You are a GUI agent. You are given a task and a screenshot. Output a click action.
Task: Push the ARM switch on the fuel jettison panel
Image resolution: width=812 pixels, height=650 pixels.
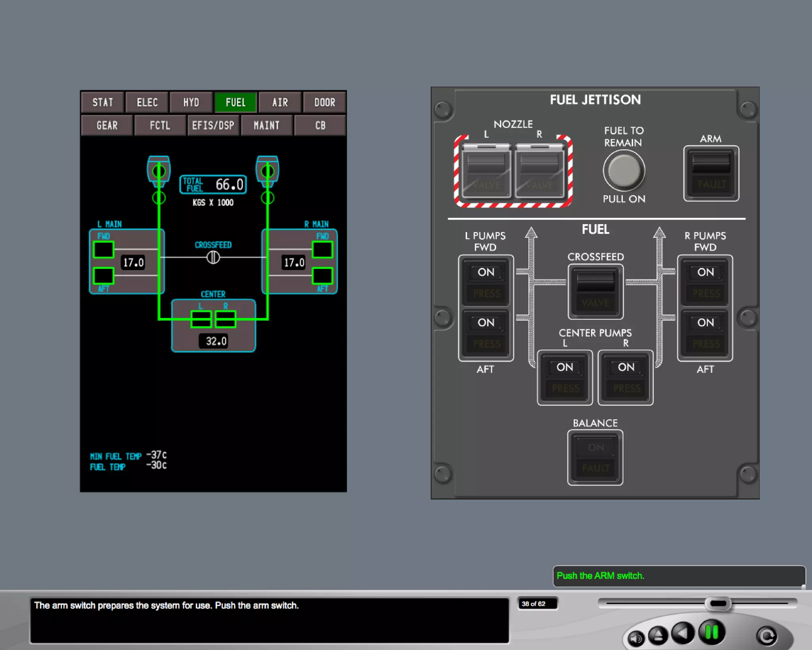[711, 173]
